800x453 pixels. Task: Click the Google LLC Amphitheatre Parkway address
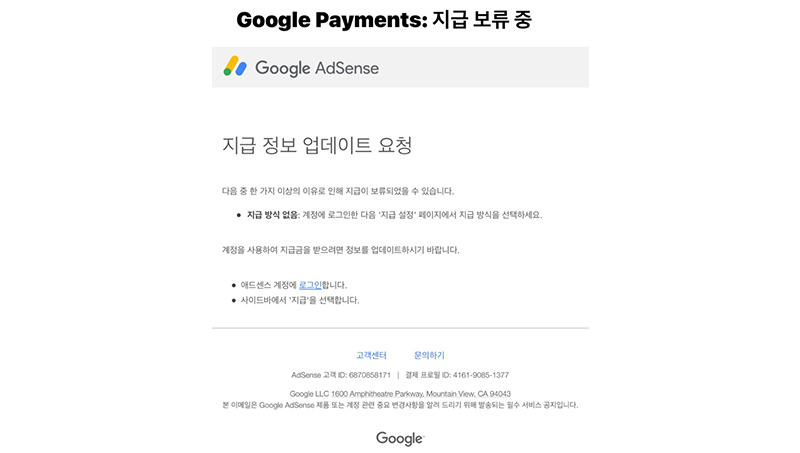pyautogui.click(x=400, y=394)
